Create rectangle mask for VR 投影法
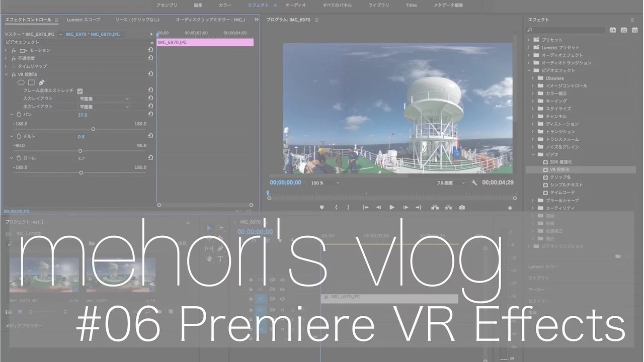 (31, 82)
